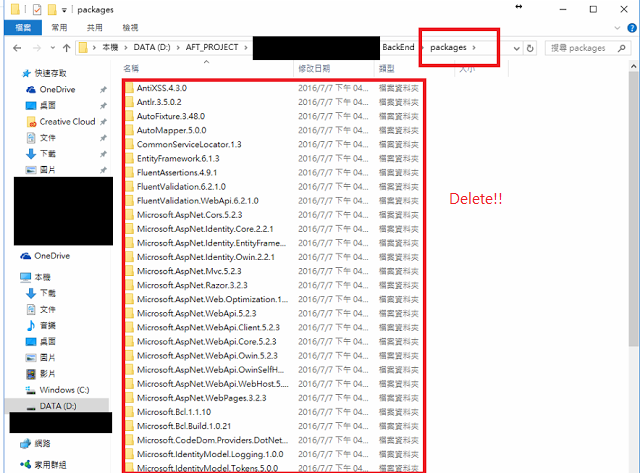The height and width of the screenshot is (473, 640).
Task: Click the file list vertical scrollbar
Action: (633, 208)
